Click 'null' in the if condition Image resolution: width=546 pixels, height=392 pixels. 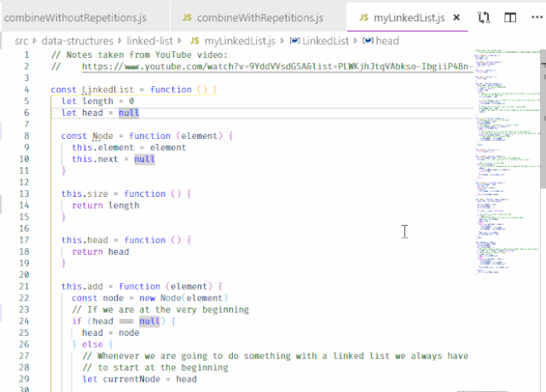coord(150,321)
